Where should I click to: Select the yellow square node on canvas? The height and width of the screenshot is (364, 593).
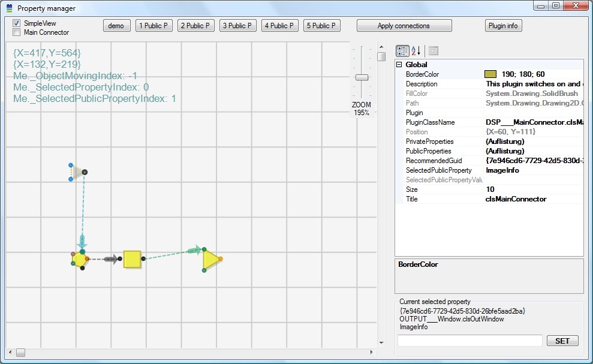[x=133, y=259]
